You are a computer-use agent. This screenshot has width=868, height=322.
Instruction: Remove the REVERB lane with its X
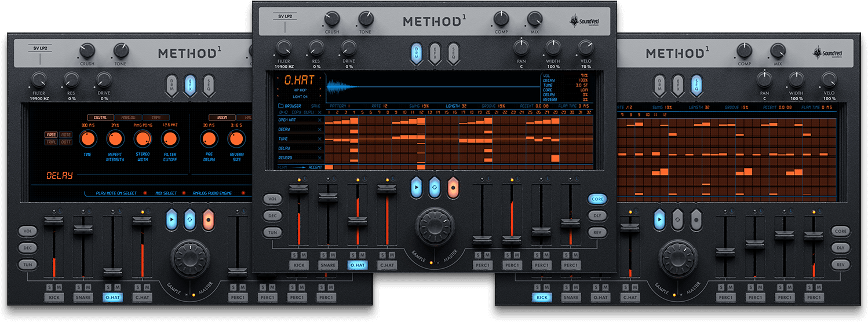tap(319, 158)
